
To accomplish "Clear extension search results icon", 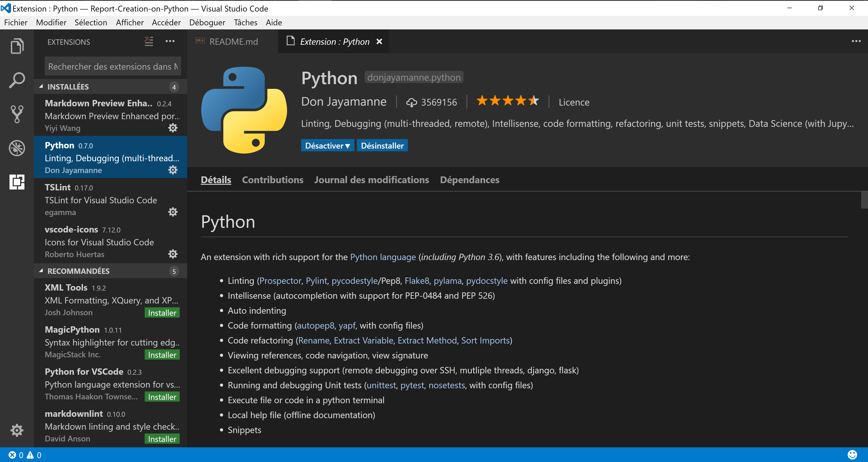I will point(149,41).
